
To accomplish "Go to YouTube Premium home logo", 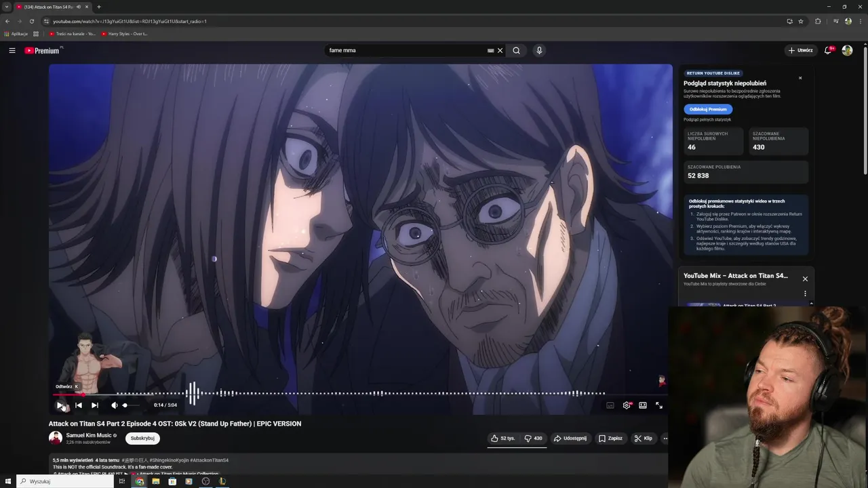I will (x=42, y=51).
